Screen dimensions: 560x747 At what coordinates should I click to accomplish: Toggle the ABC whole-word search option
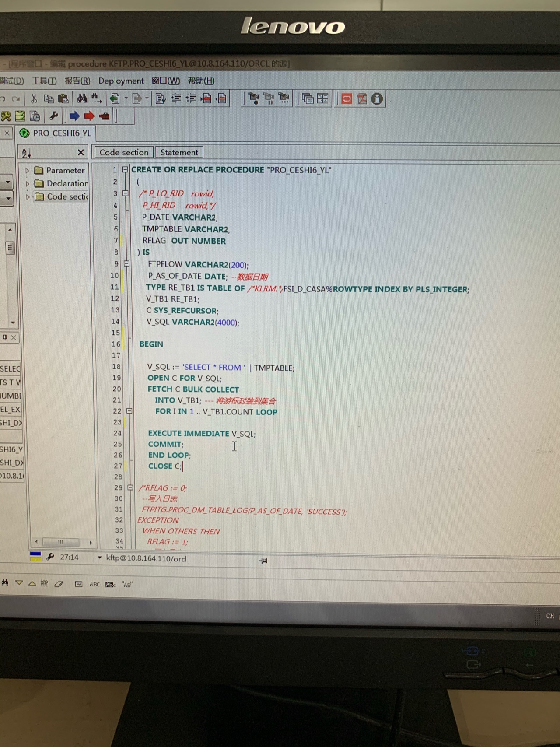[94, 584]
